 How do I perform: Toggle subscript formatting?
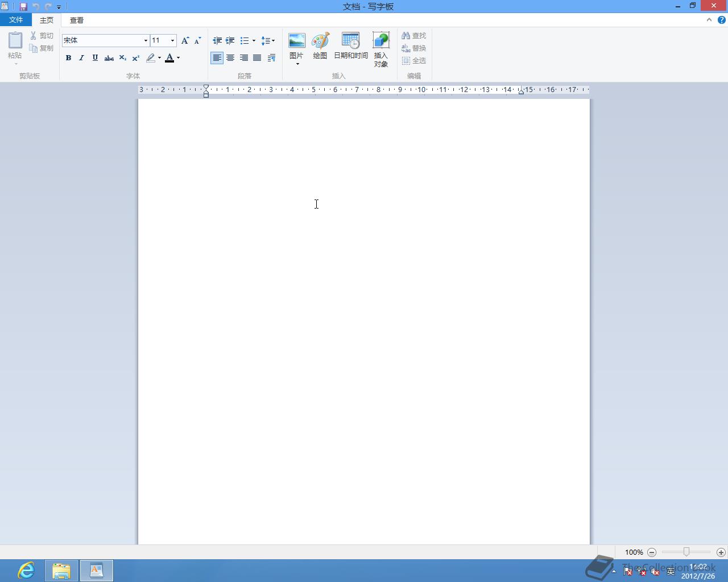tap(122, 58)
